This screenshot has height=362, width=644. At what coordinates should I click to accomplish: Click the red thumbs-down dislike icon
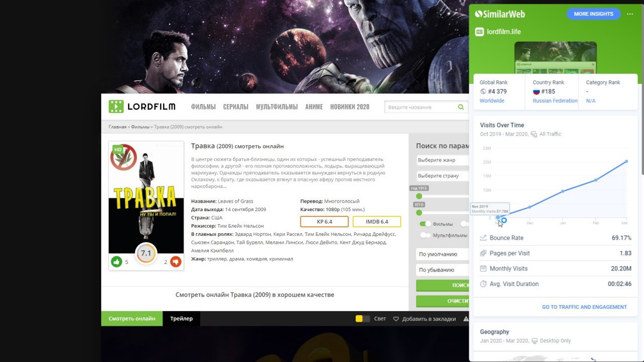[x=176, y=261]
